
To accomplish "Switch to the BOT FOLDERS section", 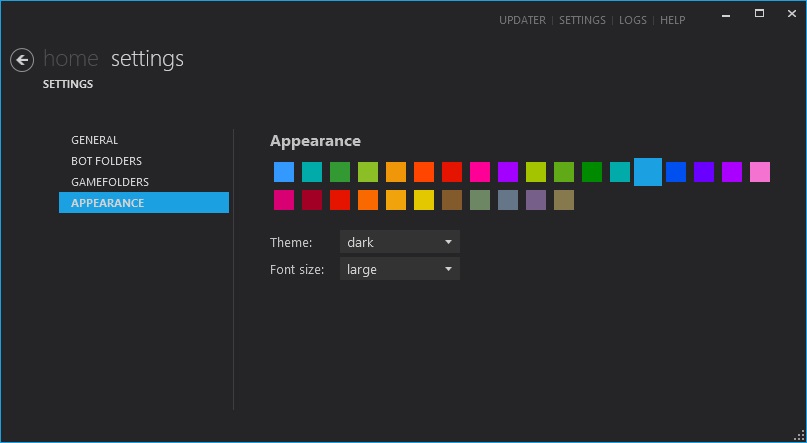I will click(x=106, y=161).
